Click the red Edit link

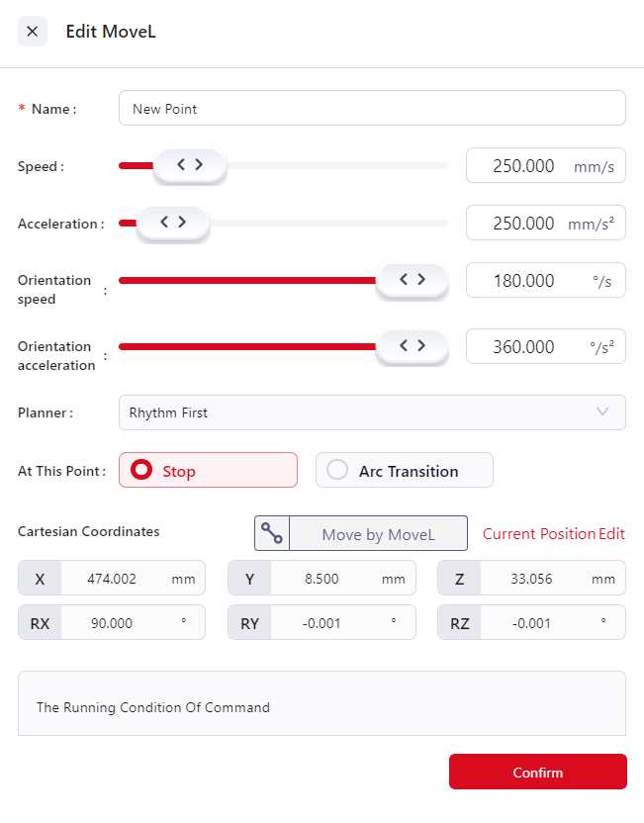611,534
